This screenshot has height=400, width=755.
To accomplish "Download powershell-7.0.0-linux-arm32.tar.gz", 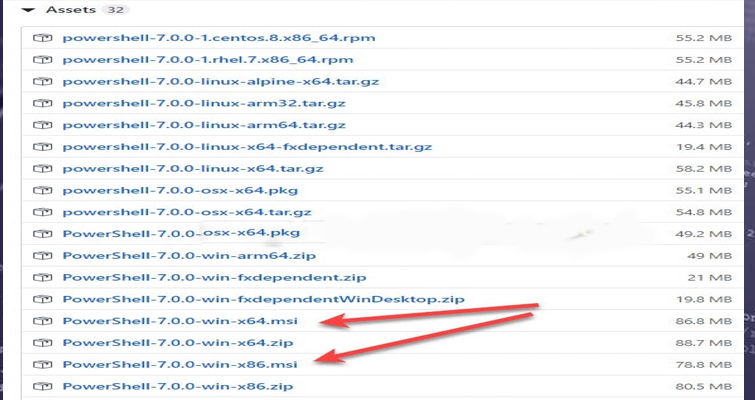I will coord(204,103).
